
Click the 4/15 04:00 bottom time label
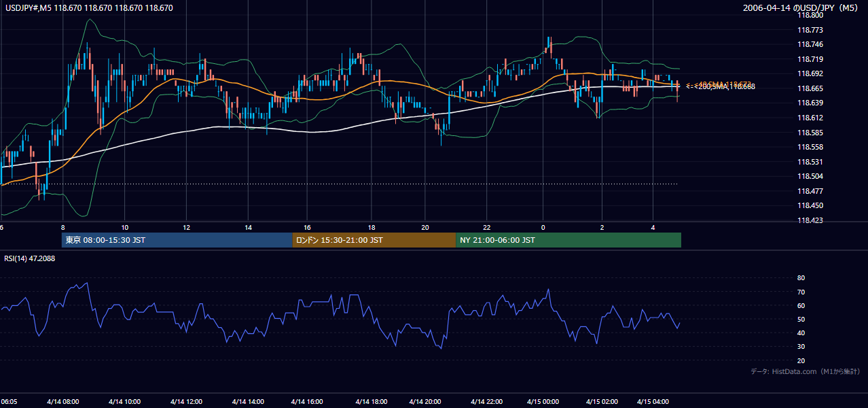653,402
